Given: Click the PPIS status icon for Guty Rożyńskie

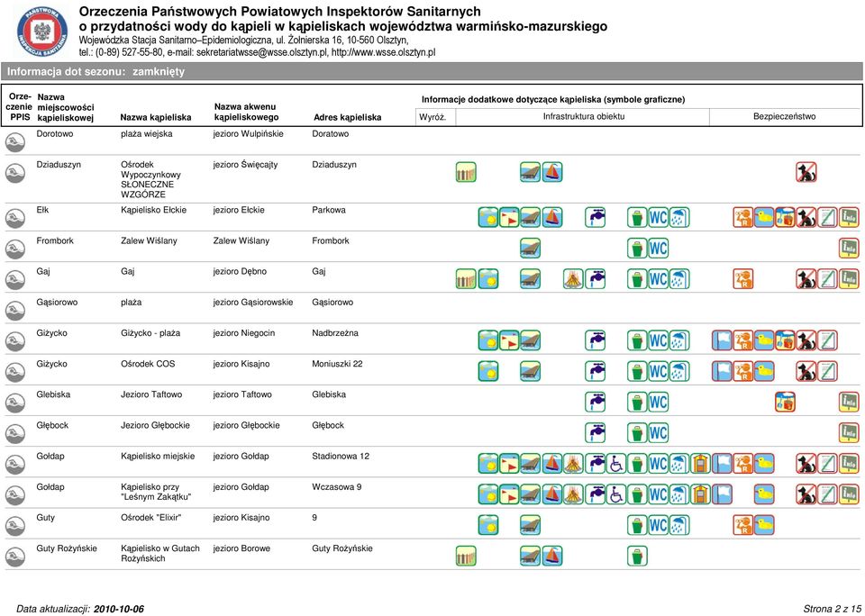Looking at the screenshot, I should pos(15,557).
